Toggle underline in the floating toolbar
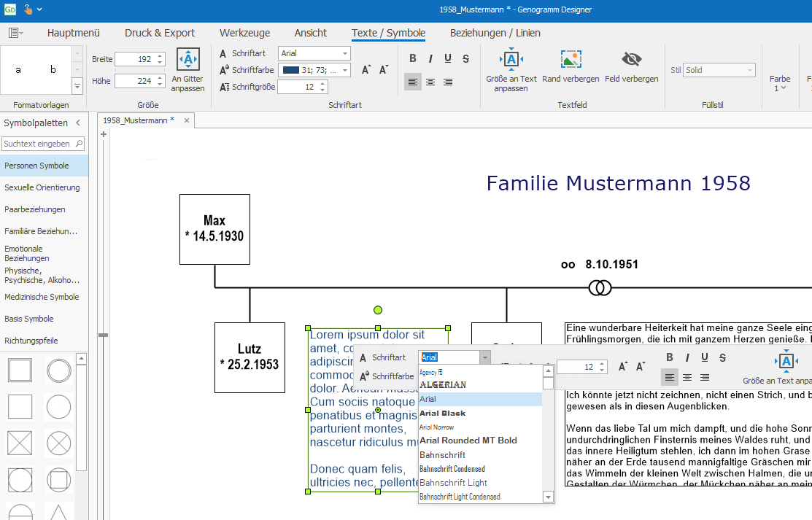Viewport: 812px width, 520px height. pyautogui.click(x=705, y=357)
